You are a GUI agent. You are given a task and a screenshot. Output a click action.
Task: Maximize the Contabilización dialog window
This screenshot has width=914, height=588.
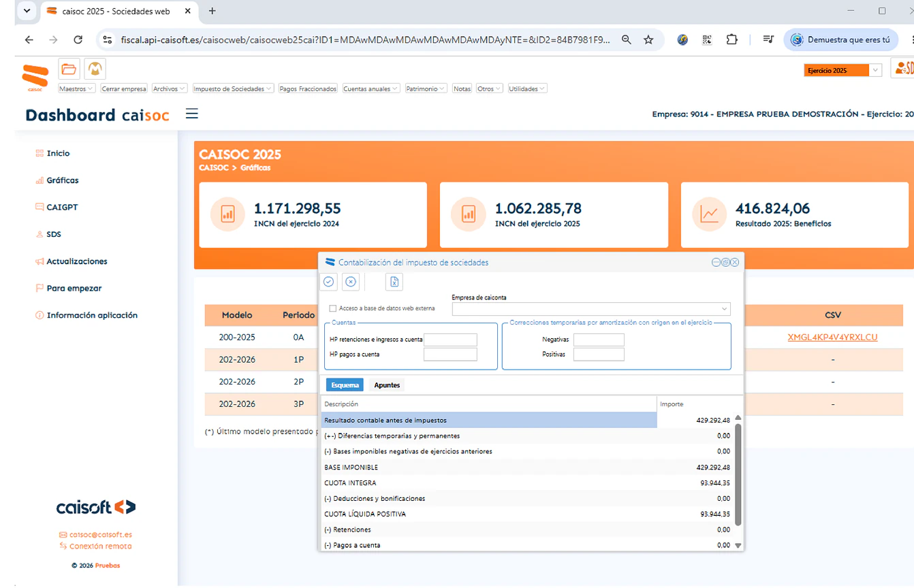point(725,262)
